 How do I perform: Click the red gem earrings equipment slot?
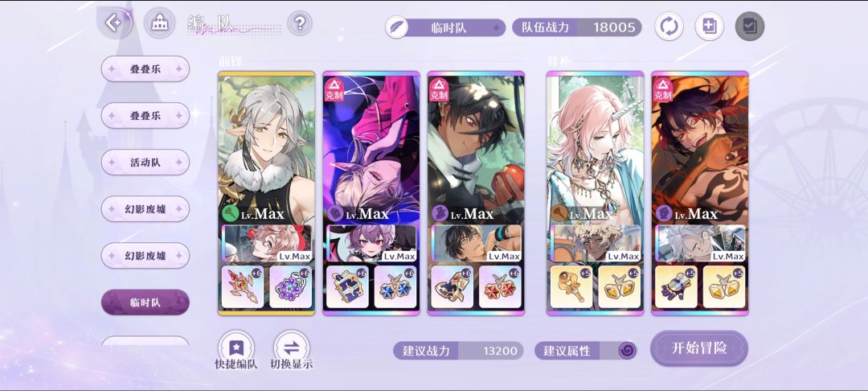(500, 287)
